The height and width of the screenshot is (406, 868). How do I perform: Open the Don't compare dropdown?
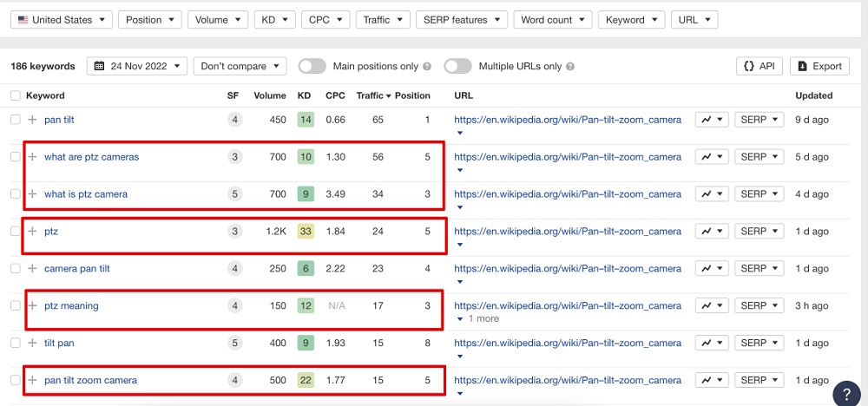(x=240, y=67)
